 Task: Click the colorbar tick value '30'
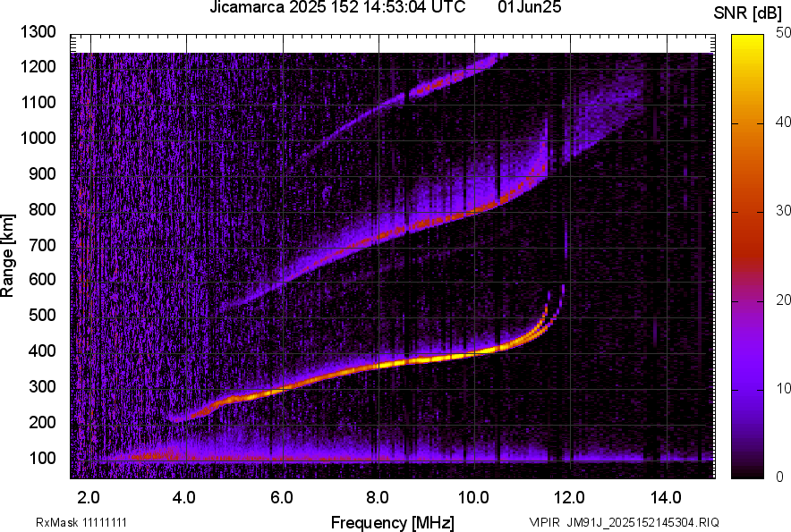(784, 210)
